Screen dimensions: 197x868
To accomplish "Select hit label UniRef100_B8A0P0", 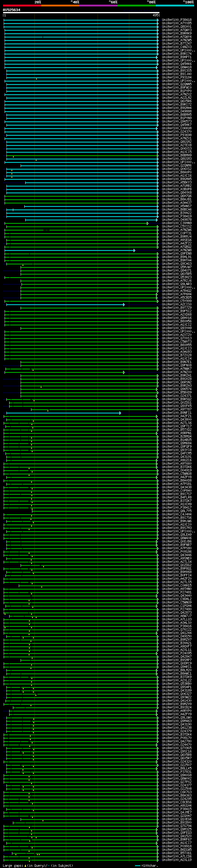I will coord(177,172).
